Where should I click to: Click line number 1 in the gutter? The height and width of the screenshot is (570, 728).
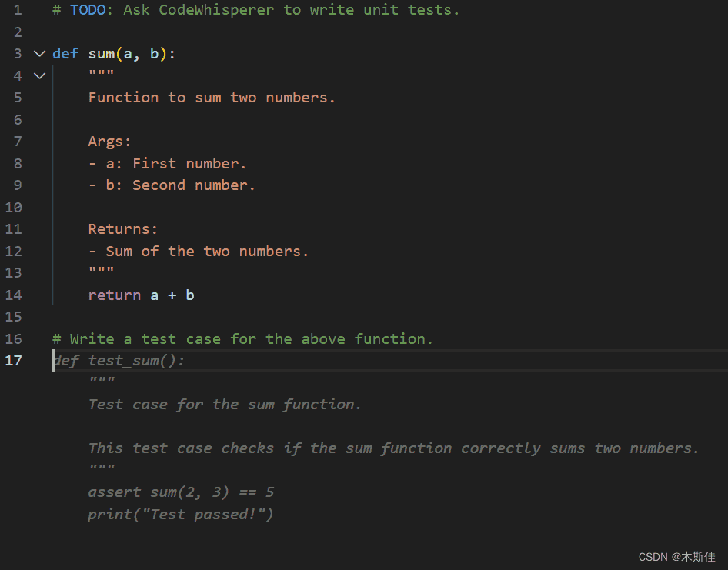[x=18, y=10]
